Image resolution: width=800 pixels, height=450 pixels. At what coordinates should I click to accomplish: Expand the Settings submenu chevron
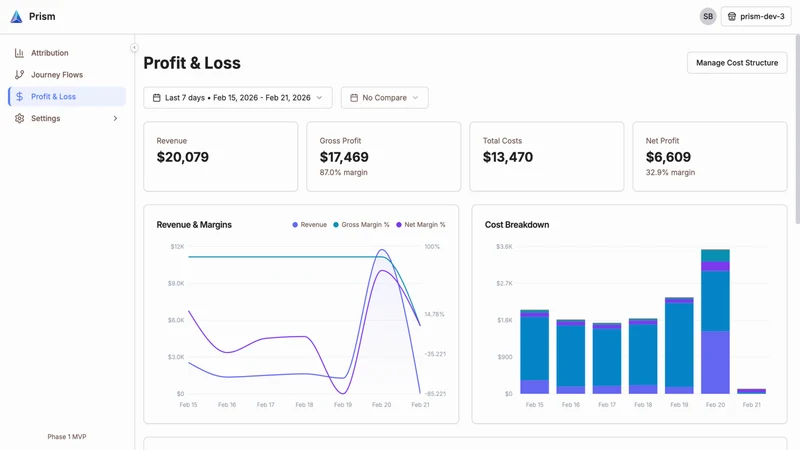point(115,118)
